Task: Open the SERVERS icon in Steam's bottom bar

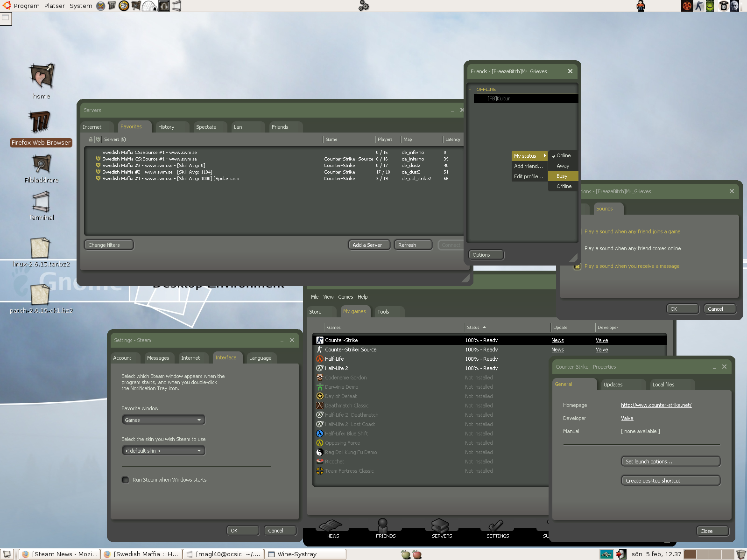Action: pyautogui.click(x=440, y=526)
